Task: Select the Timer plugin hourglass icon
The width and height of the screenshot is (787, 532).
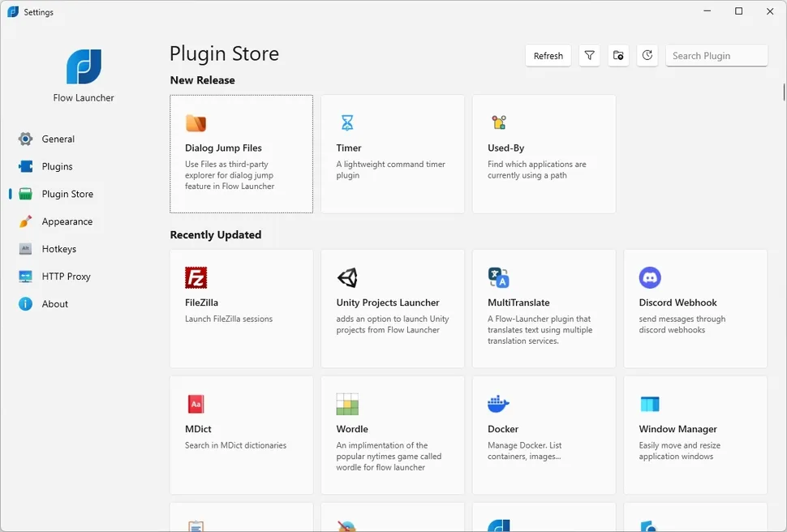Action: 347,122
